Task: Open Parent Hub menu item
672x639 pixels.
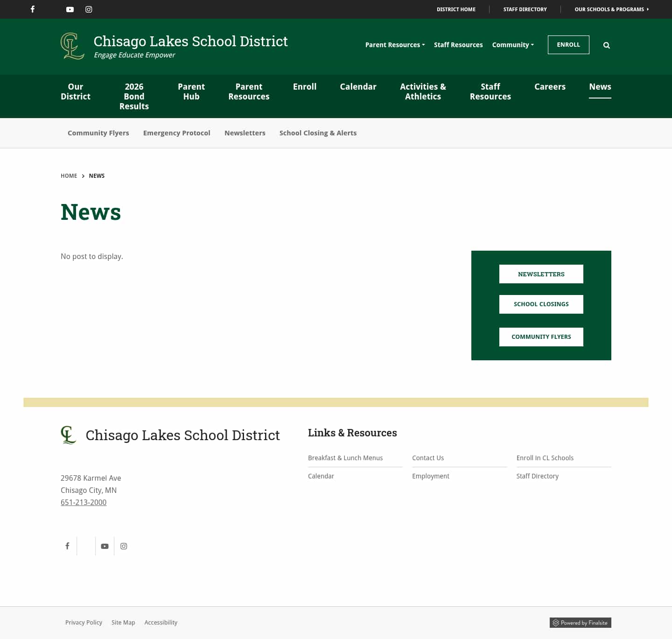Action: tap(191, 91)
